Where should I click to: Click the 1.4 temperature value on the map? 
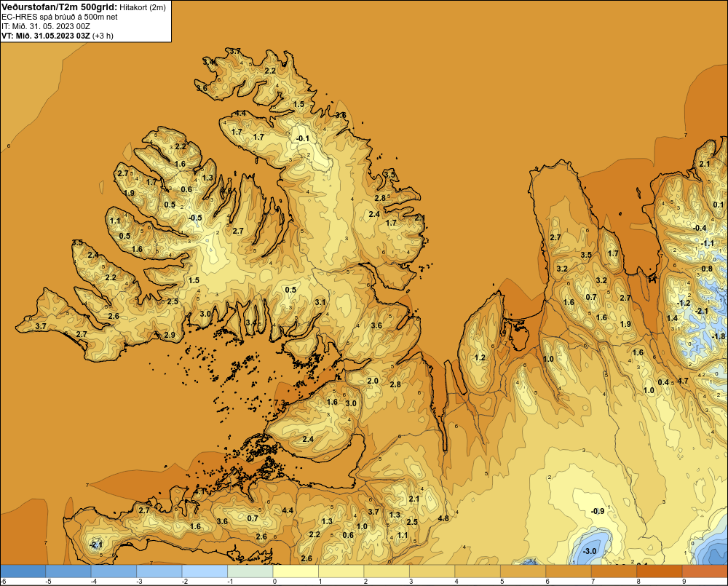(672, 318)
